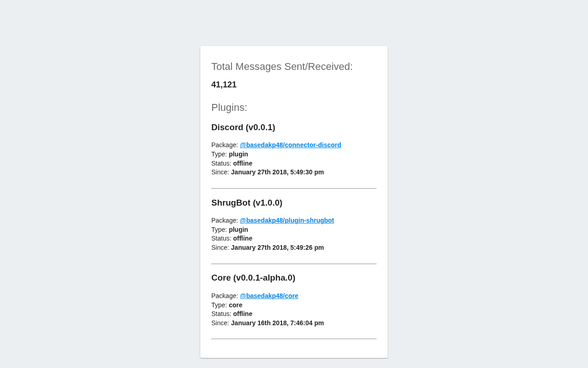
Task: Click the Discord (v0.0.1) plugin title
Action: tap(243, 127)
